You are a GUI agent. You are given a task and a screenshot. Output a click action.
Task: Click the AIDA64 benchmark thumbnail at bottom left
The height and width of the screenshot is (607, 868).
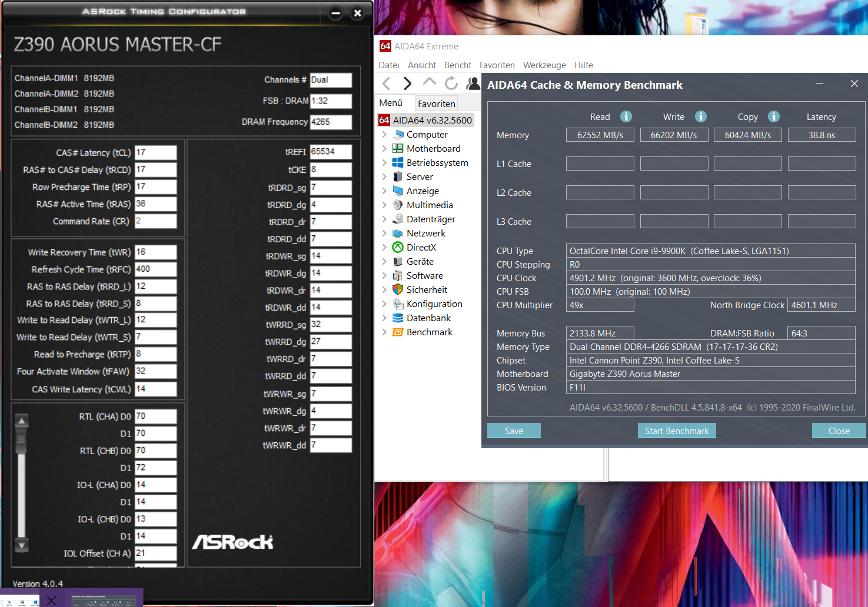[104, 600]
